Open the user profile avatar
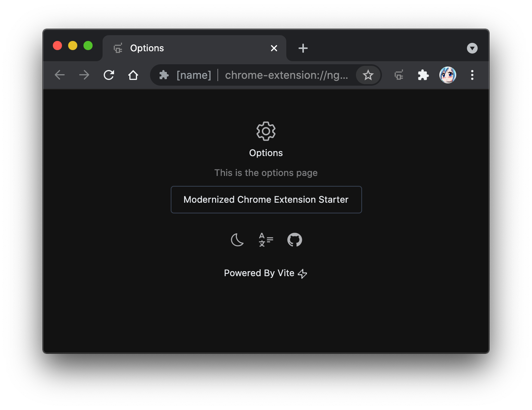Screen dimensions: 532x410 [x=448, y=75]
